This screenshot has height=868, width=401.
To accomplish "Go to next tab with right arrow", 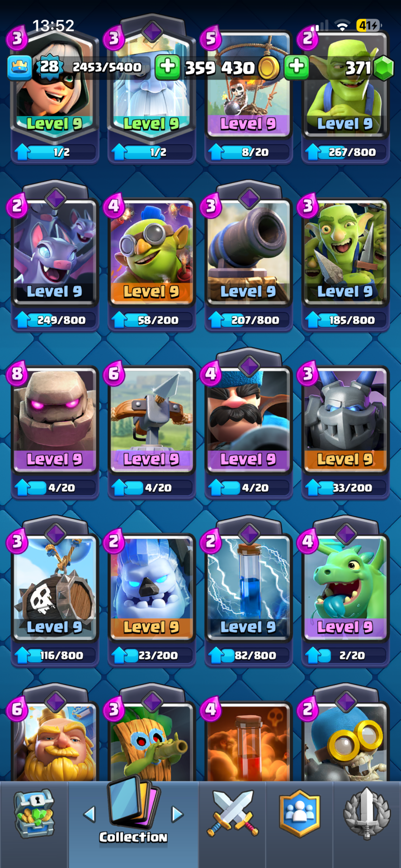I will 177,814.
